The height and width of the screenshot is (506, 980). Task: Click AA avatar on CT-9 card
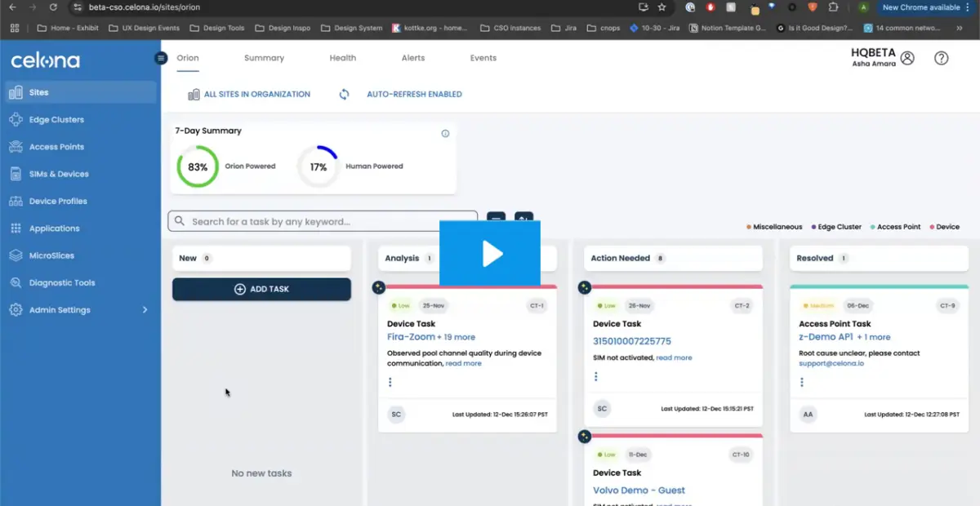[x=808, y=415]
